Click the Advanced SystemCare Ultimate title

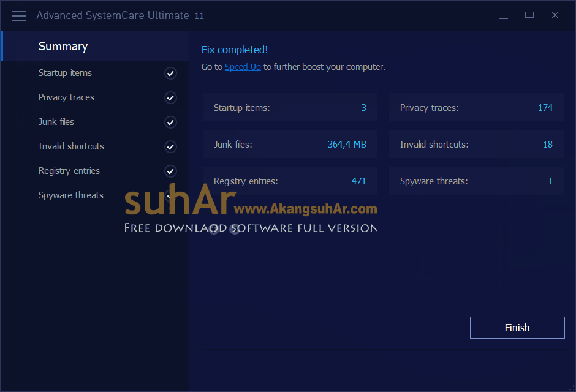119,15
